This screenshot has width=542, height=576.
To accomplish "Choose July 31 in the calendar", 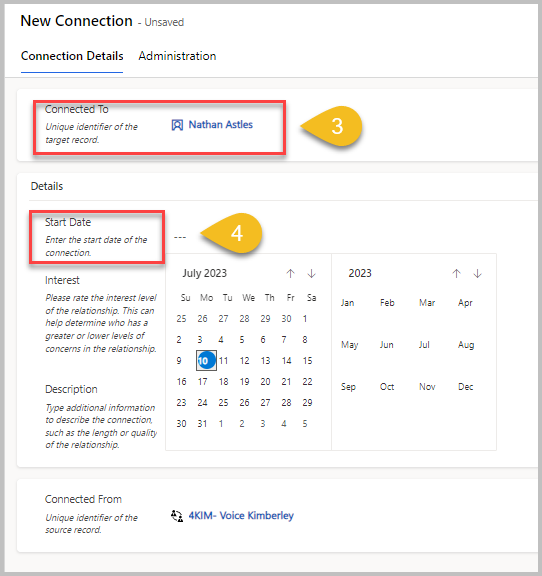I will [x=202, y=424].
